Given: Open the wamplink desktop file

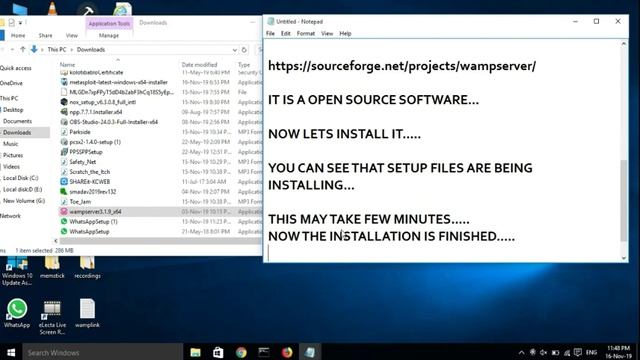Looking at the screenshot, I should click(87, 313).
